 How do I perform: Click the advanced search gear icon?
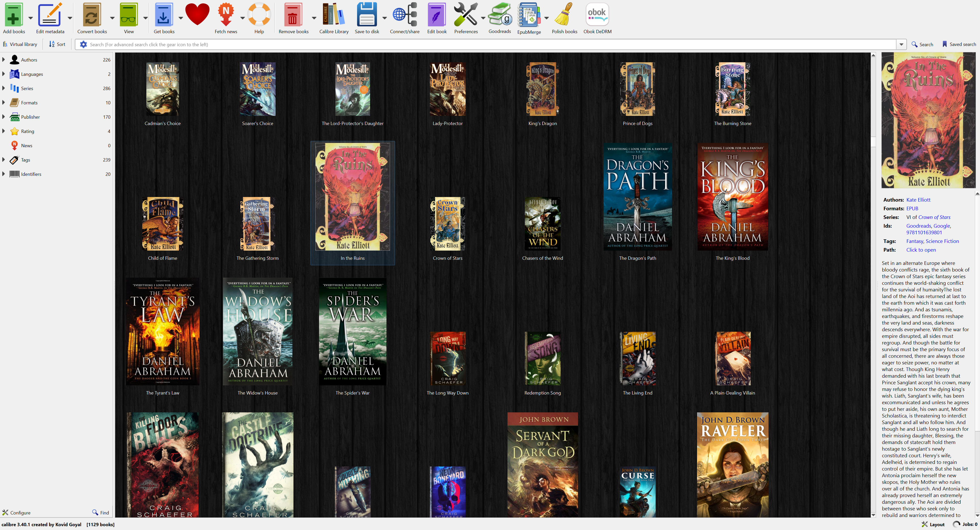83,44
